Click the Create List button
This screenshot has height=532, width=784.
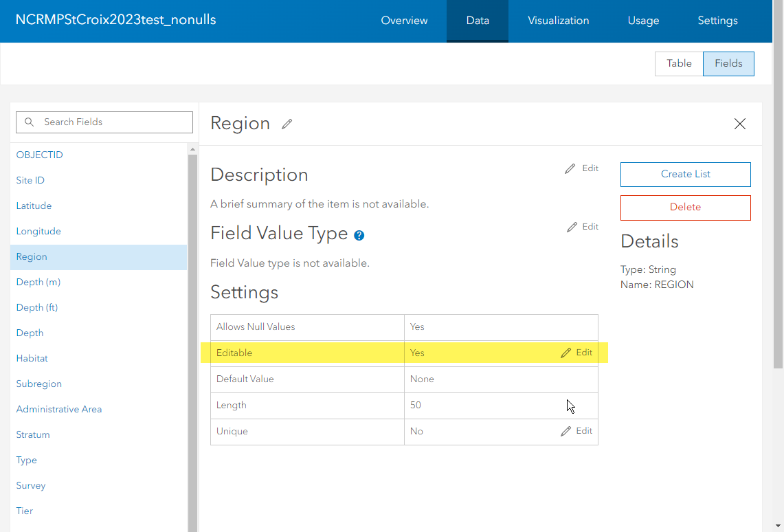tap(685, 175)
